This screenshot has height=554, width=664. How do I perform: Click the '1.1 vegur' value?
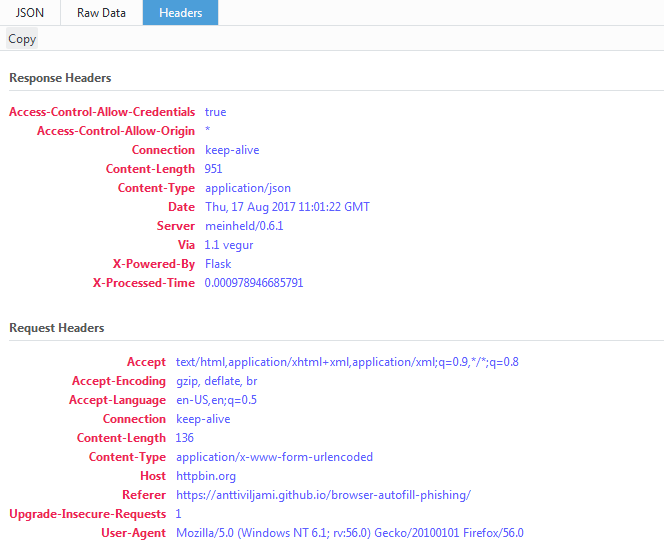(229, 245)
